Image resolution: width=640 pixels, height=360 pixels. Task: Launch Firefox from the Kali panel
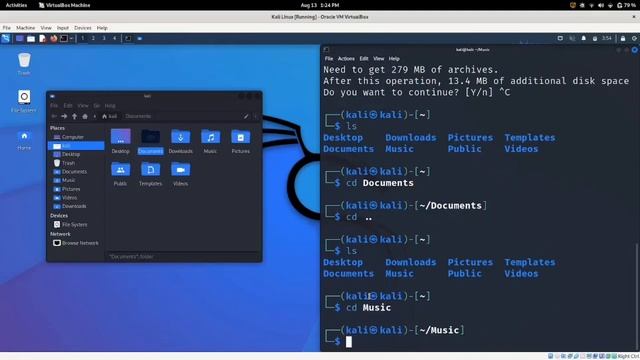(53, 38)
